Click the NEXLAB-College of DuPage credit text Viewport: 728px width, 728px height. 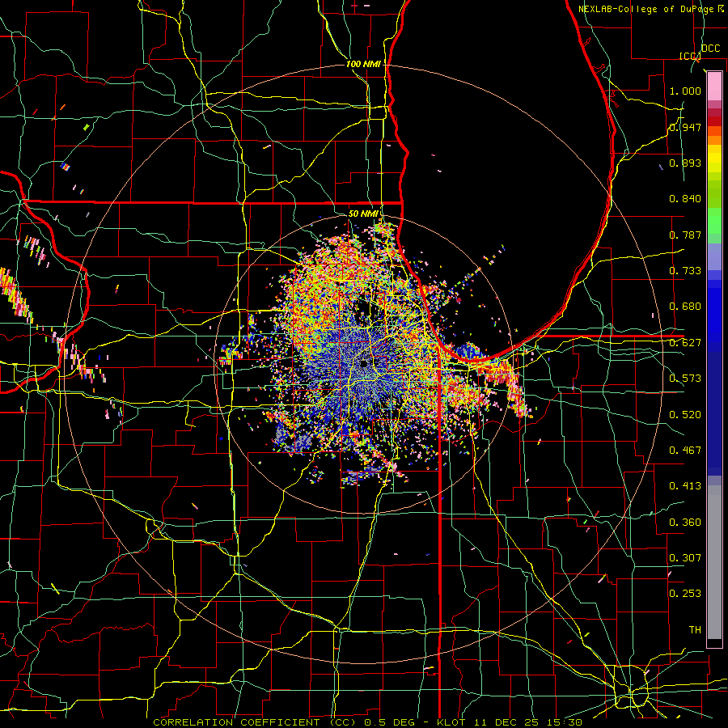[x=647, y=9]
